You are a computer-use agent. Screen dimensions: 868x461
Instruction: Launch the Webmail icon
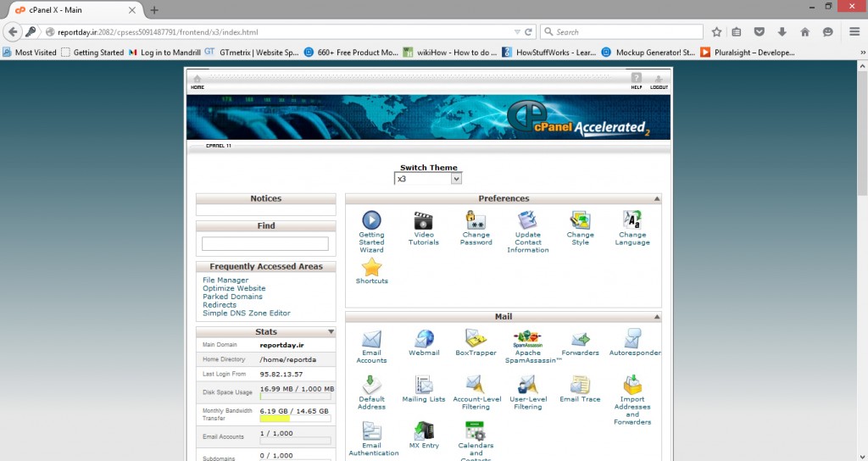pyautogui.click(x=424, y=339)
